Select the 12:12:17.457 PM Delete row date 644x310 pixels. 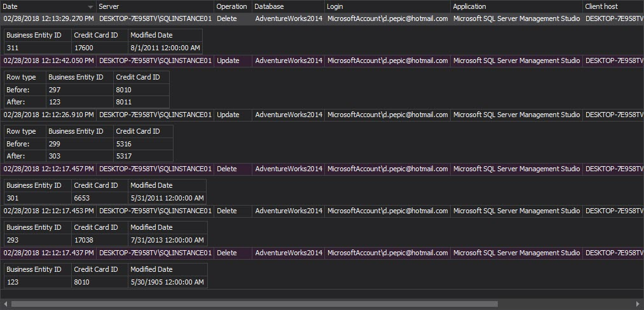point(48,169)
